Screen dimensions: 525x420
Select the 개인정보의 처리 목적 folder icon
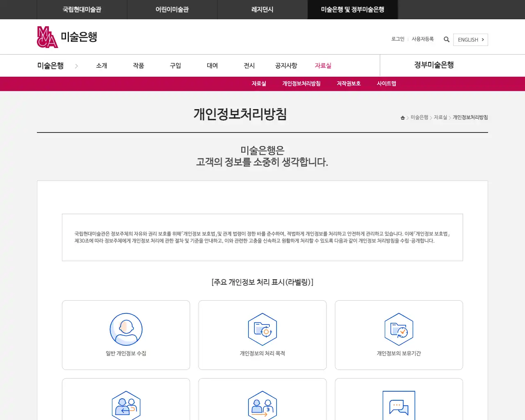pos(262,329)
